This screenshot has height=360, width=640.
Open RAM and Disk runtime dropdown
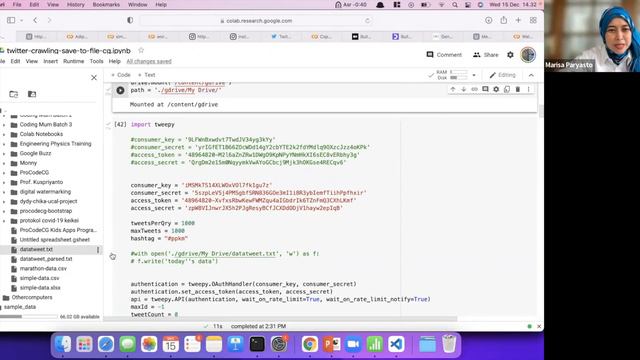(474, 75)
